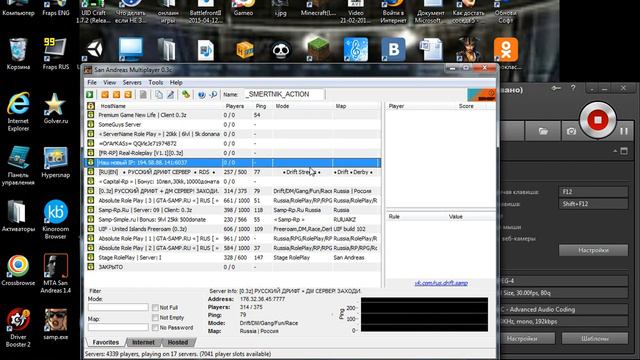Open the vk.com/rus.drift.samp link
The height and width of the screenshot is (360, 640).
pos(441,283)
